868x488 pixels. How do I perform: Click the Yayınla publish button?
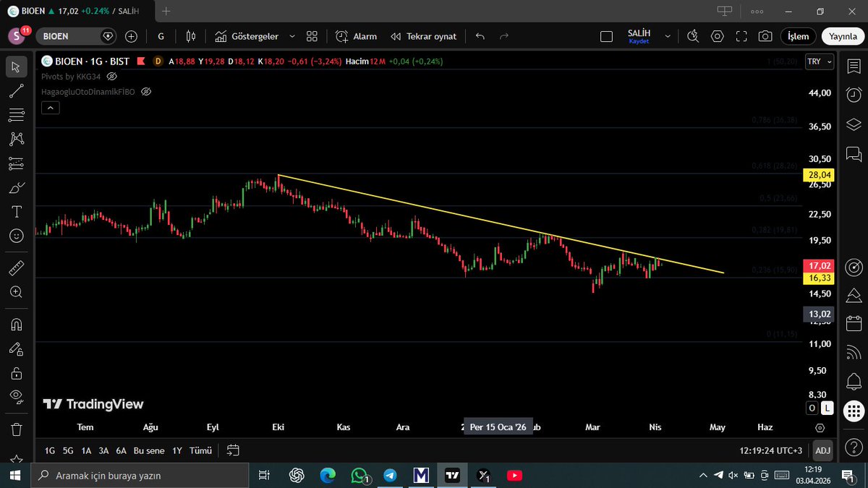(843, 36)
